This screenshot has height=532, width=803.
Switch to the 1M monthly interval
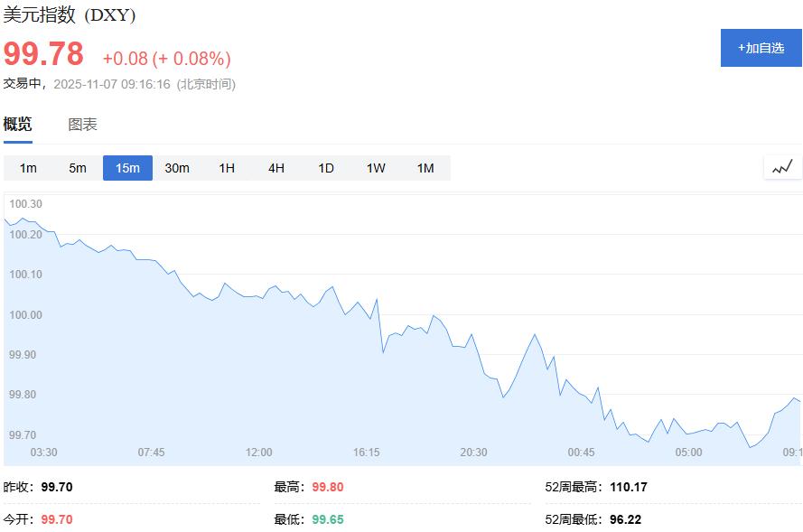(x=425, y=167)
